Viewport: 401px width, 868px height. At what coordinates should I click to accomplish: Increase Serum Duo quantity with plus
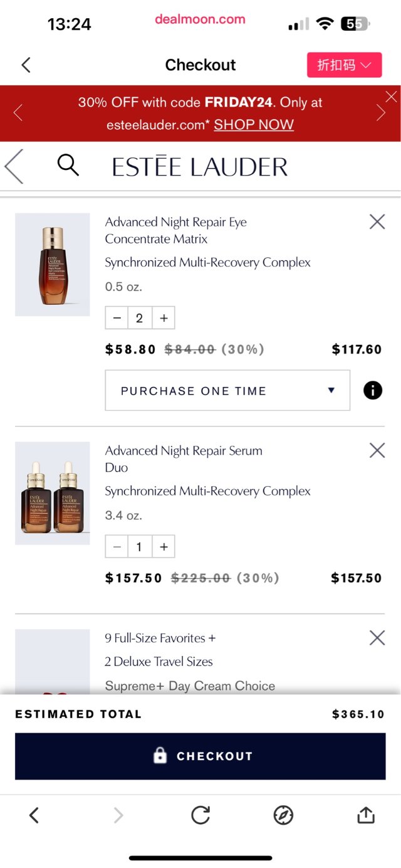[x=164, y=547]
